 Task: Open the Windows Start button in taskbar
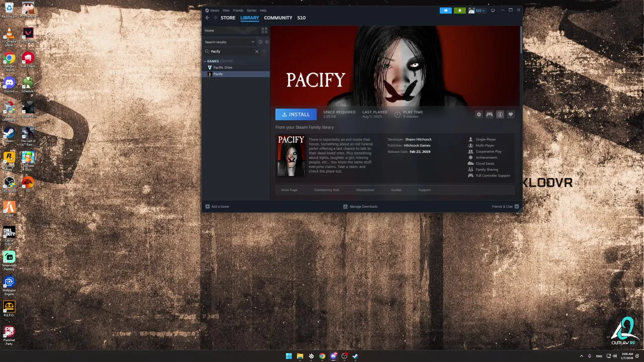[289, 356]
